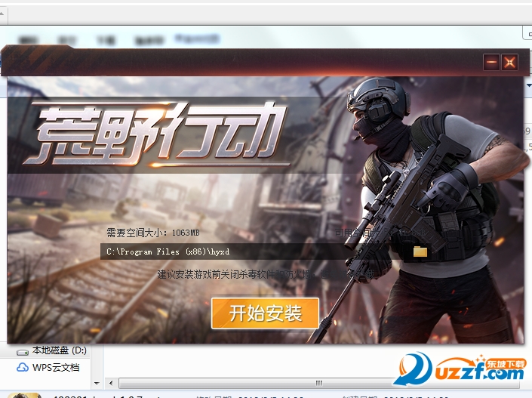Click the 开始安装 install button
The image size is (532, 398).
(x=265, y=313)
